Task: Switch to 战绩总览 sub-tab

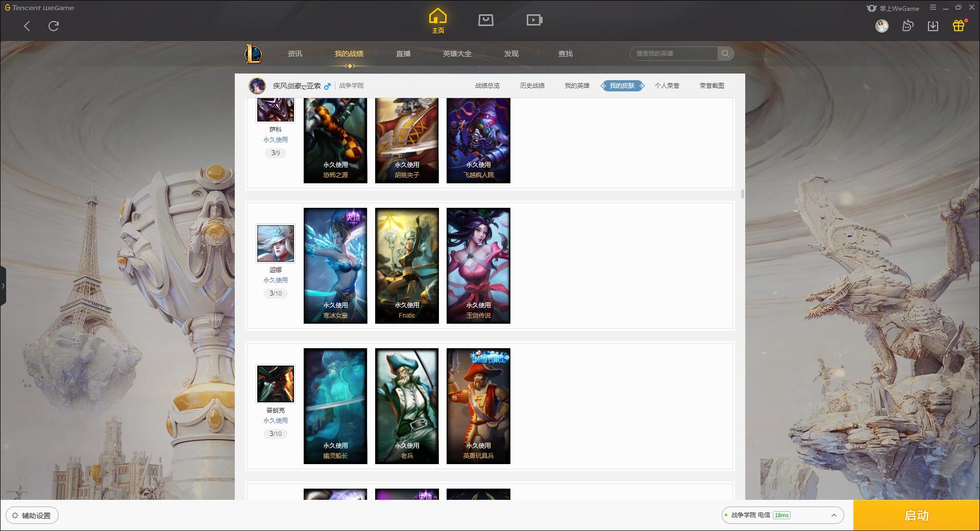Action: coord(487,86)
